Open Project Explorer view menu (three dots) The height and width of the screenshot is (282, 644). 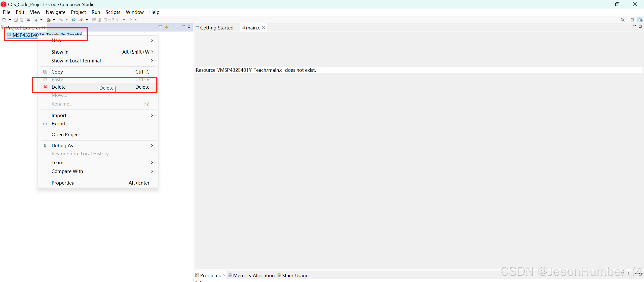click(x=178, y=27)
